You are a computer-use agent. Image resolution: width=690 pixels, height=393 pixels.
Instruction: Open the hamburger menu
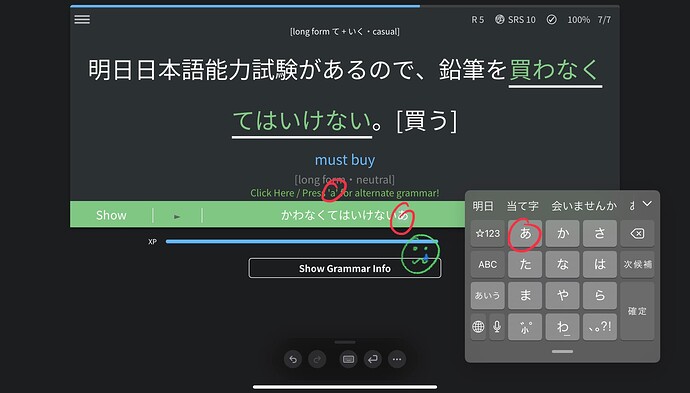[x=82, y=19]
